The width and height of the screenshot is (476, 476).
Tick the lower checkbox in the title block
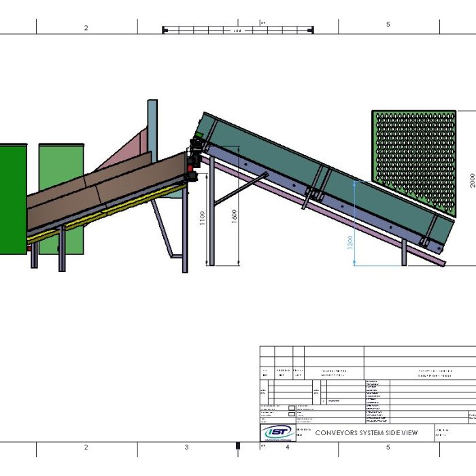click(x=292, y=415)
